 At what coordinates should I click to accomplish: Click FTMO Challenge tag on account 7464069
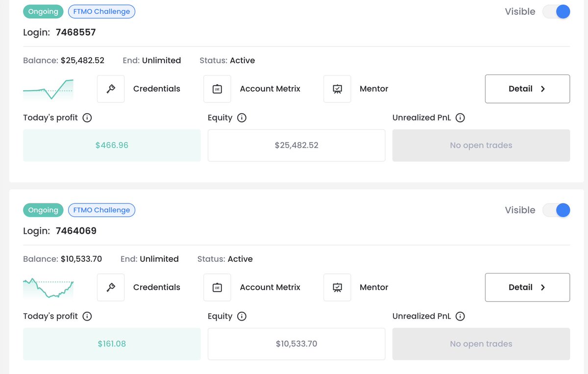(x=101, y=210)
